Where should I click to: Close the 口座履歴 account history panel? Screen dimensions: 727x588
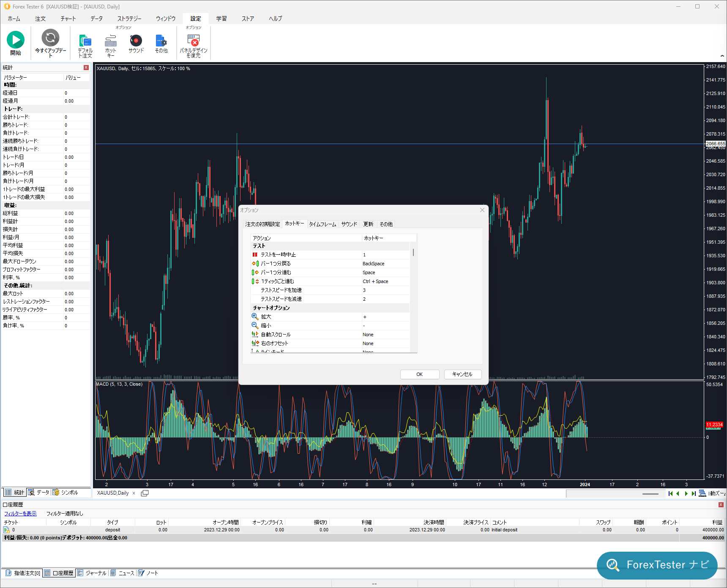pyautogui.click(x=721, y=505)
